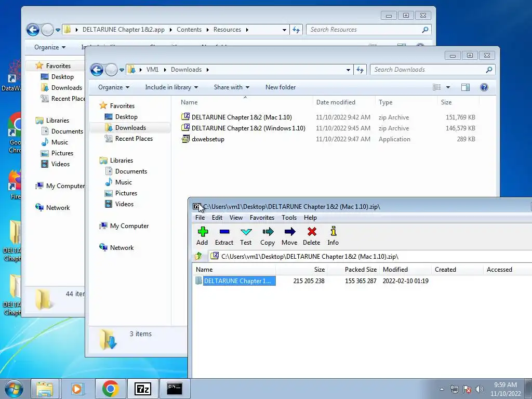Click the help icon in Downloads window
This screenshot has width=532, height=399.
(x=484, y=87)
